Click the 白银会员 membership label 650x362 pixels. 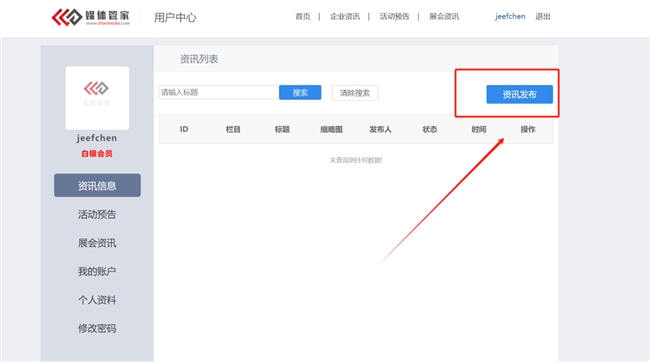[97, 154]
